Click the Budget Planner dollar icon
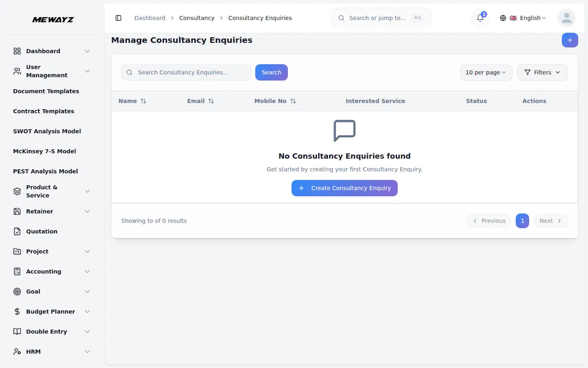Image resolution: width=588 pixels, height=368 pixels. [17, 312]
